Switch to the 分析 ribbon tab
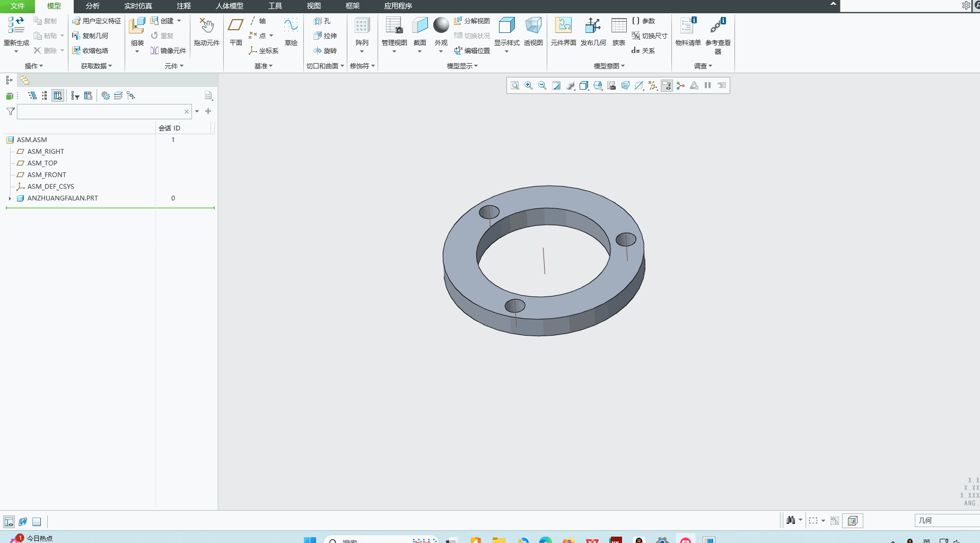Viewport: 980px width, 543px height. (92, 6)
